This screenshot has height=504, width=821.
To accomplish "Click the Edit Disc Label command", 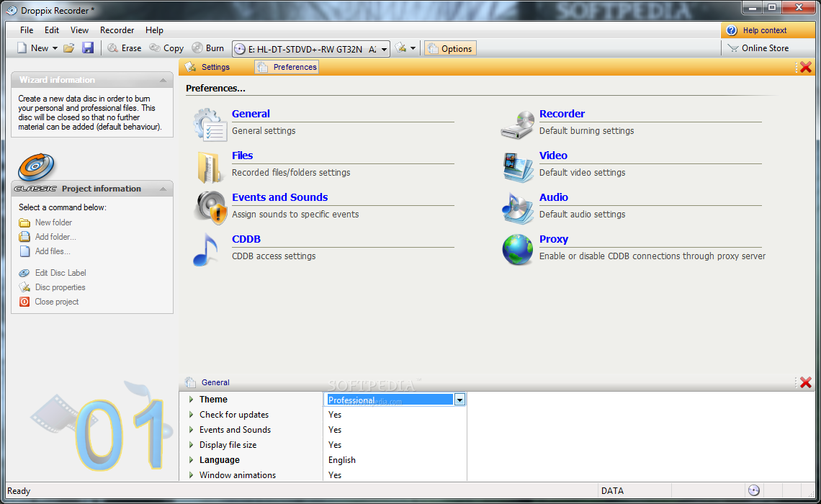I will coord(60,273).
